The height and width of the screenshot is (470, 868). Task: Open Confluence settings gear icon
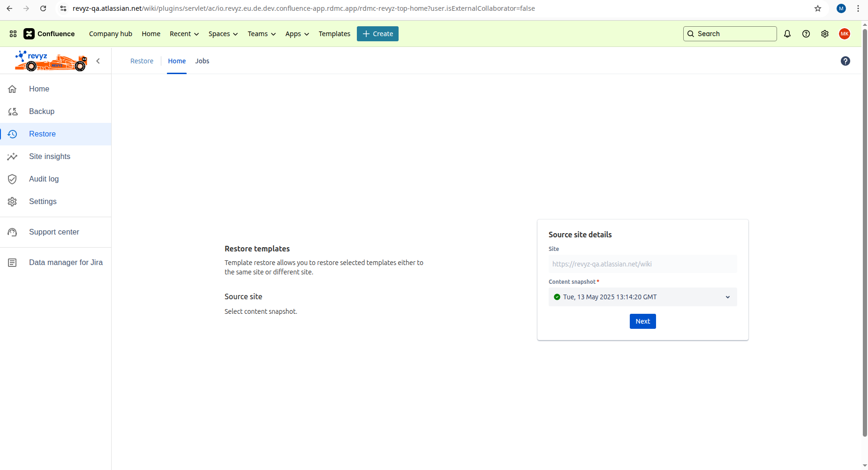point(825,34)
